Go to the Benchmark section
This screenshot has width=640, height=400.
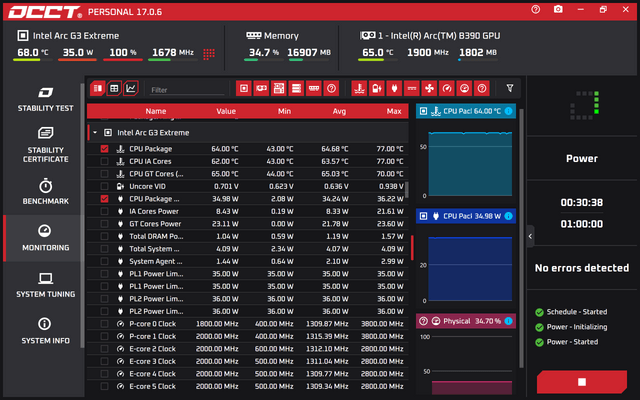(45, 192)
